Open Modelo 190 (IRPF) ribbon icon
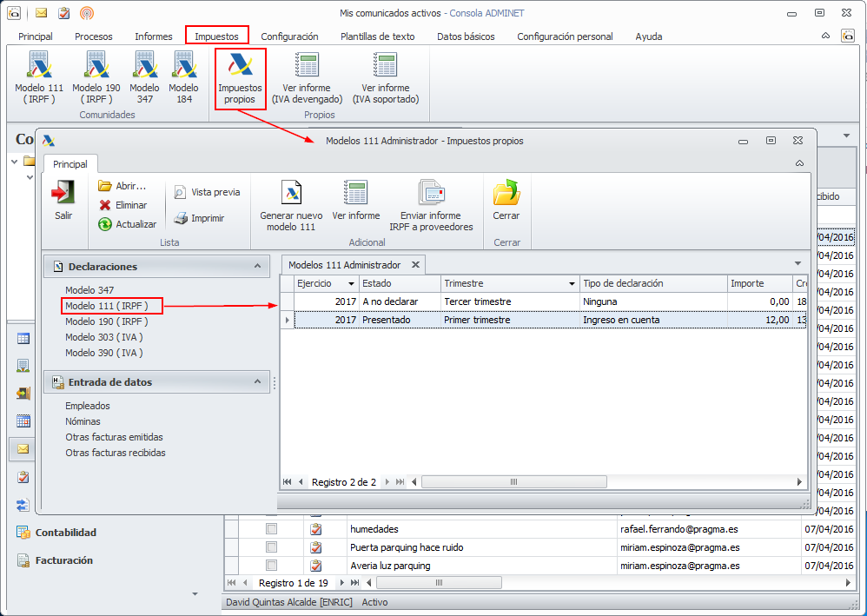The width and height of the screenshot is (867, 616). (x=96, y=78)
